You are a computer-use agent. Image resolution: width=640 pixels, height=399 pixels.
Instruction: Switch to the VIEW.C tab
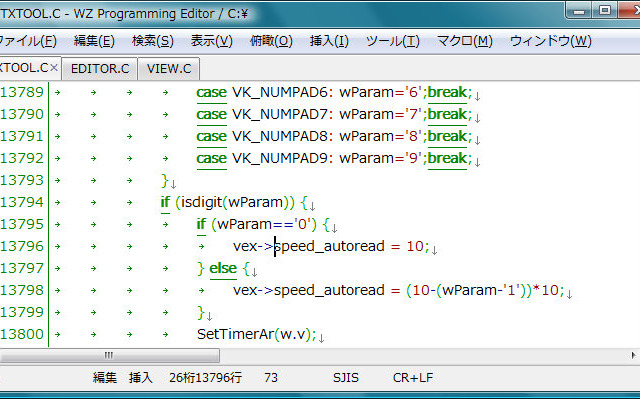(x=169, y=69)
